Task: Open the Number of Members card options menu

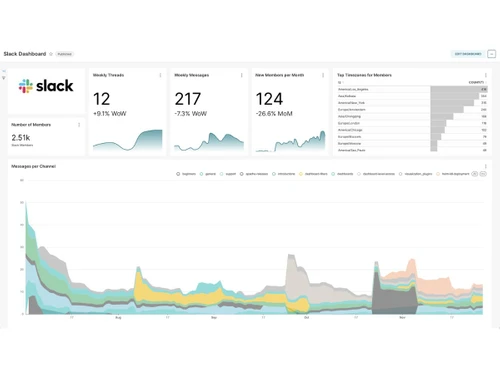Action: (x=79, y=125)
